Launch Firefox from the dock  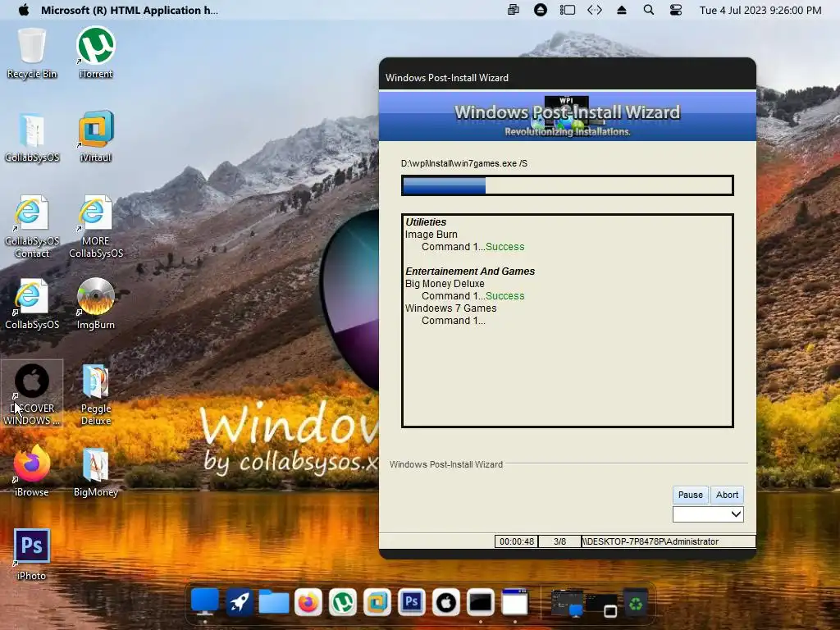coord(308,603)
